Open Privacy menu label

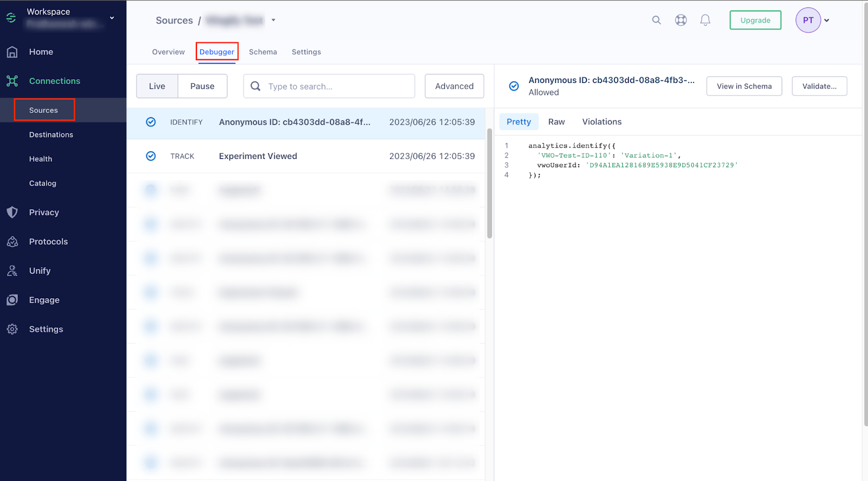(44, 213)
